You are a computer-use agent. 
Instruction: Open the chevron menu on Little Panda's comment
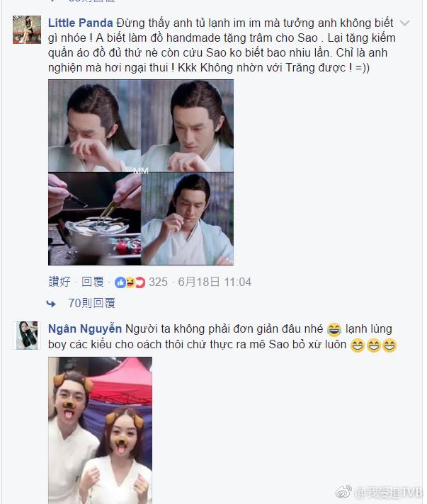click(x=404, y=23)
